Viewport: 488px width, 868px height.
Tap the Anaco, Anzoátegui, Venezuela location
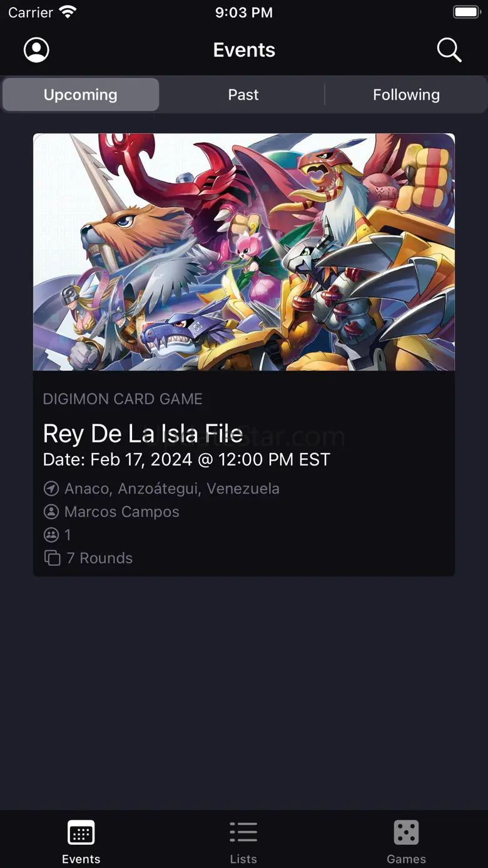click(172, 489)
